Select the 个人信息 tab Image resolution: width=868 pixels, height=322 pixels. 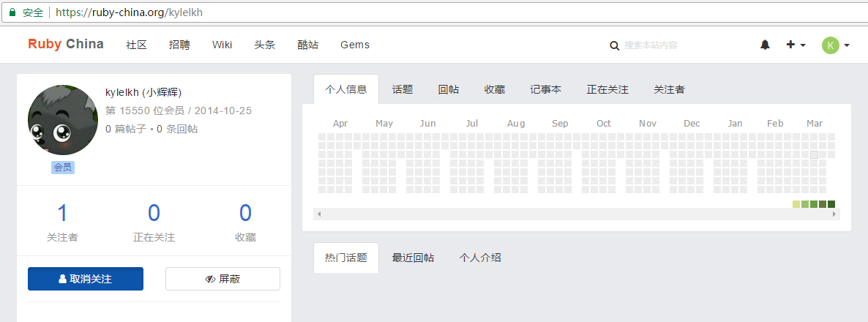point(346,89)
